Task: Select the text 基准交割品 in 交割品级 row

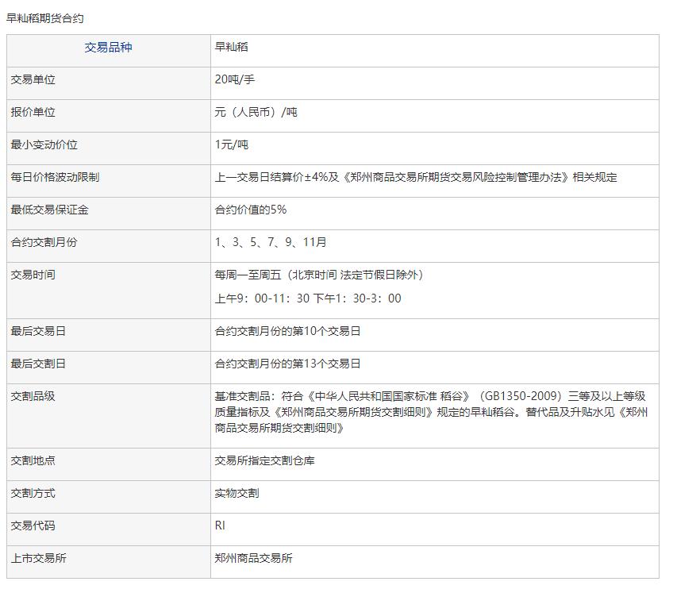Action: [242, 396]
